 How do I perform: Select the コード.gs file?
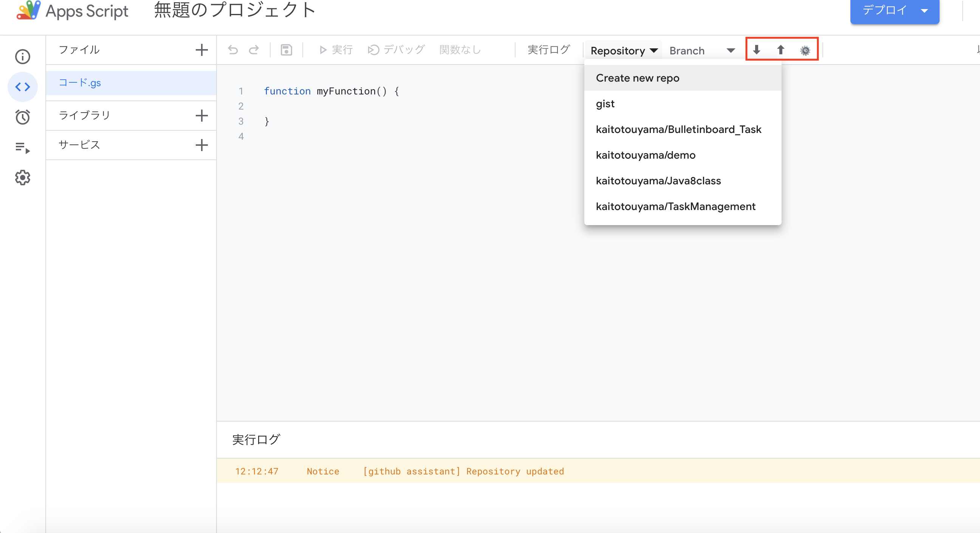(80, 83)
